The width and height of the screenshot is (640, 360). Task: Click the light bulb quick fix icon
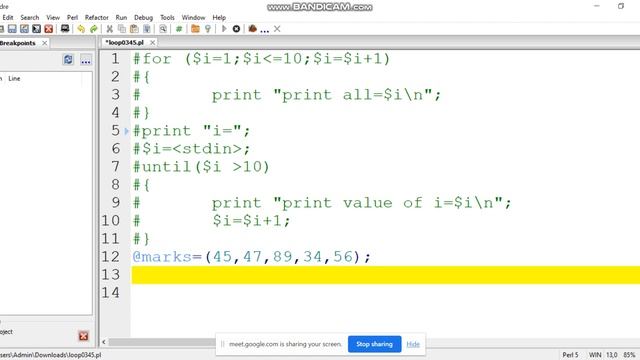point(208,29)
